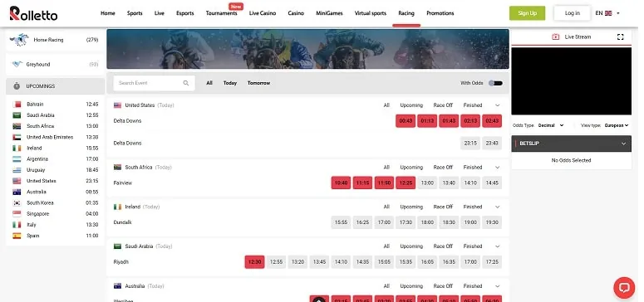Click the Uruguay flag in upcomings

pyautogui.click(x=17, y=170)
